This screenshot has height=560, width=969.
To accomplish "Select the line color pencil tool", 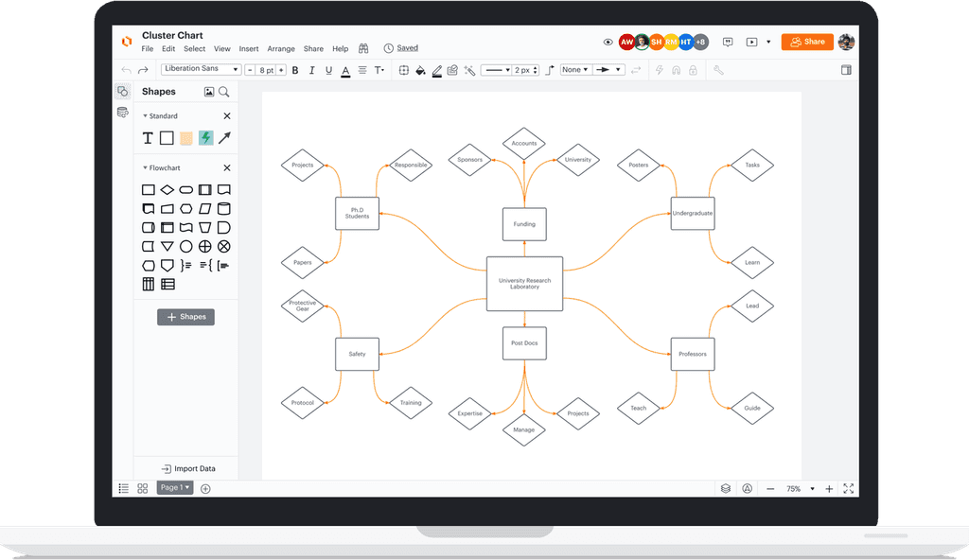I will pyautogui.click(x=436, y=70).
